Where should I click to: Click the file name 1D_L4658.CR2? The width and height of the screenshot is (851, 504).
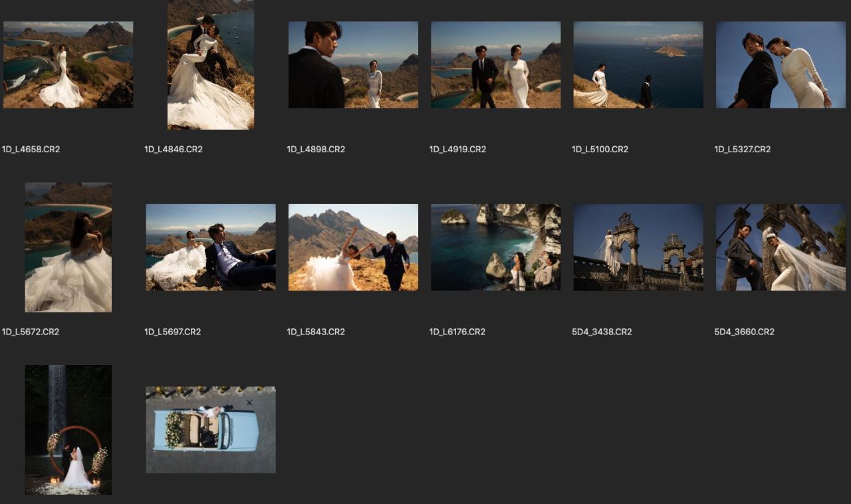click(x=31, y=150)
